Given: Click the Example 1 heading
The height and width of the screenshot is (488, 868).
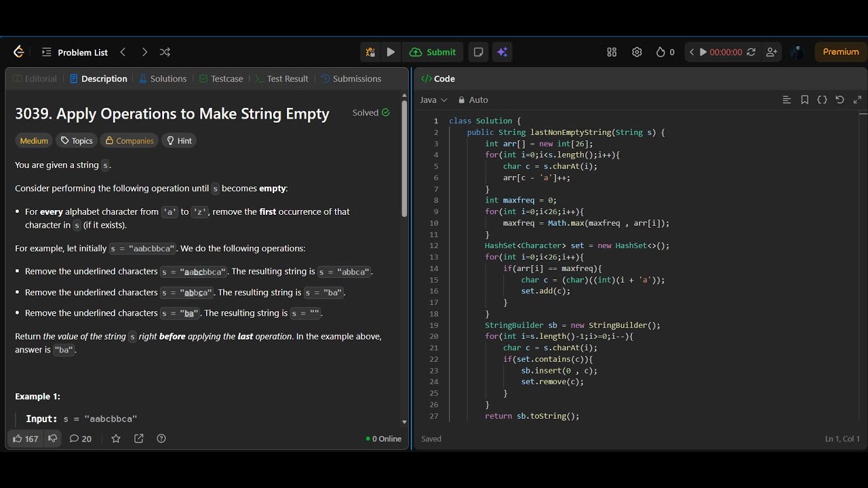Looking at the screenshot, I should [38, 396].
